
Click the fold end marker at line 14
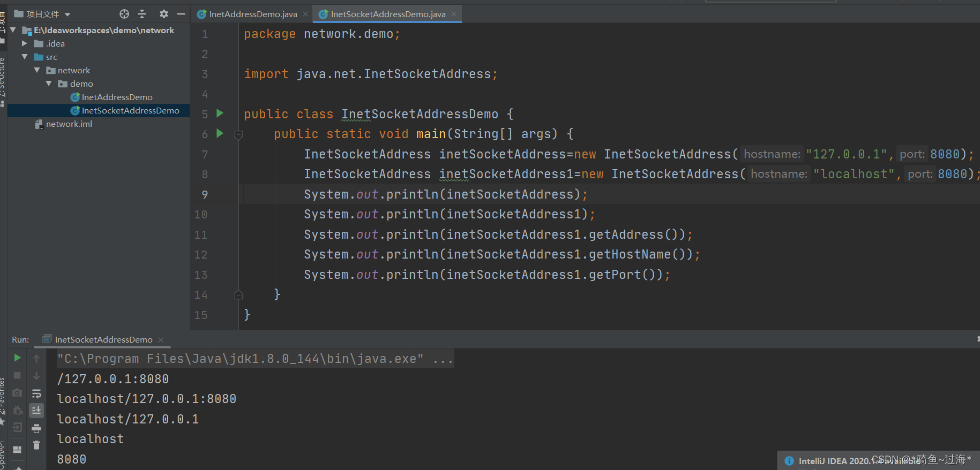click(239, 294)
